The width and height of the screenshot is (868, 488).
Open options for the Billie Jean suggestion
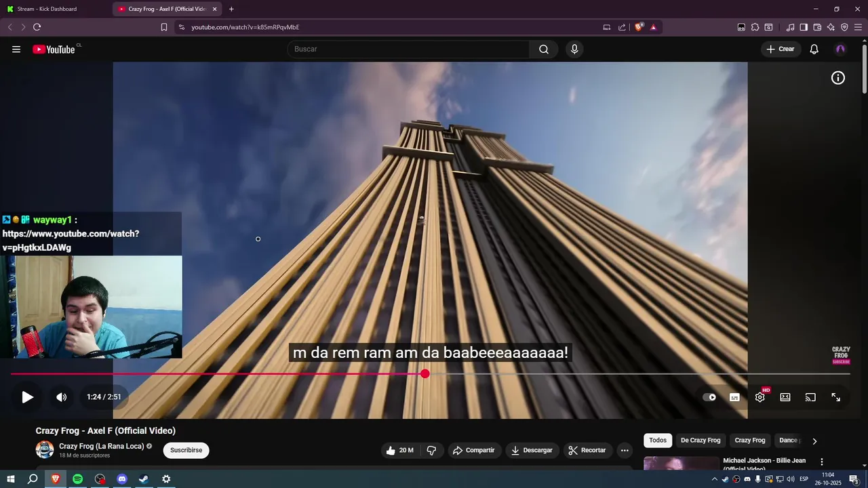click(822, 462)
